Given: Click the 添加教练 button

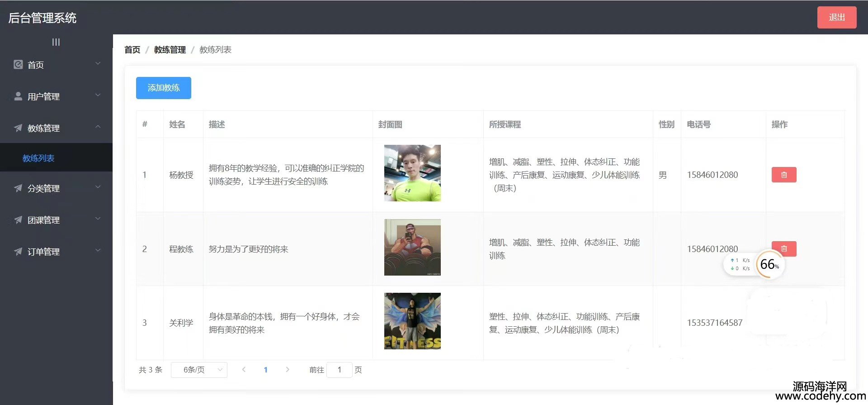Looking at the screenshot, I should (164, 88).
